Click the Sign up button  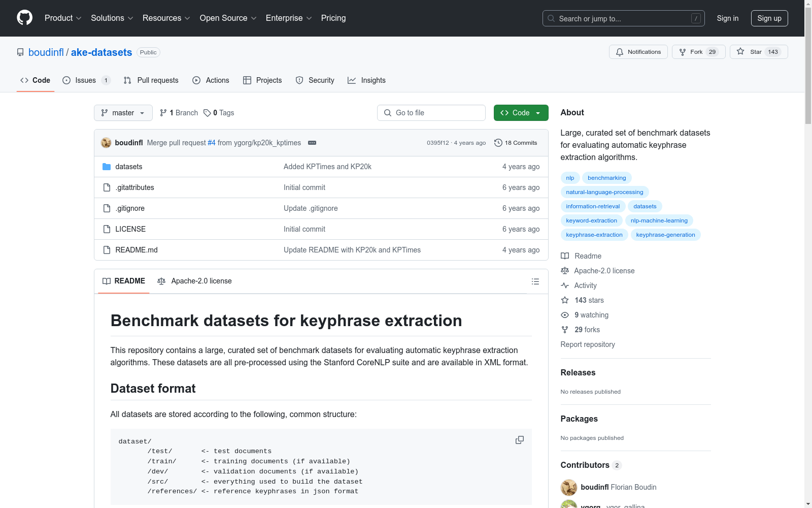[x=769, y=18]
